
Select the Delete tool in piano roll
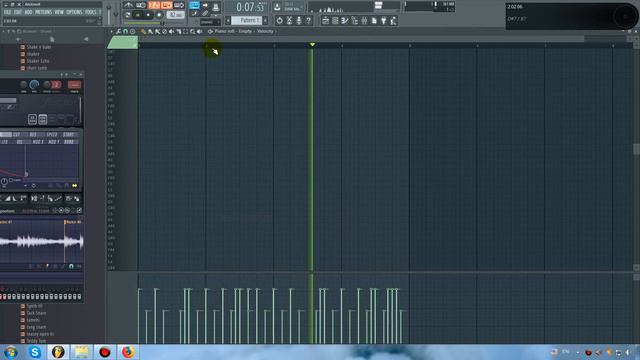(164, 31)
